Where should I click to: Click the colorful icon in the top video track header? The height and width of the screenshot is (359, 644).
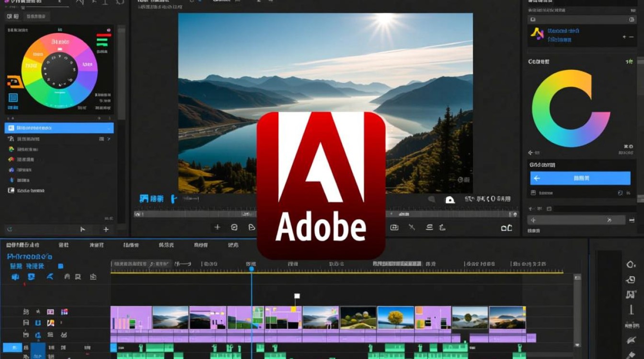[x=64, y=312]
